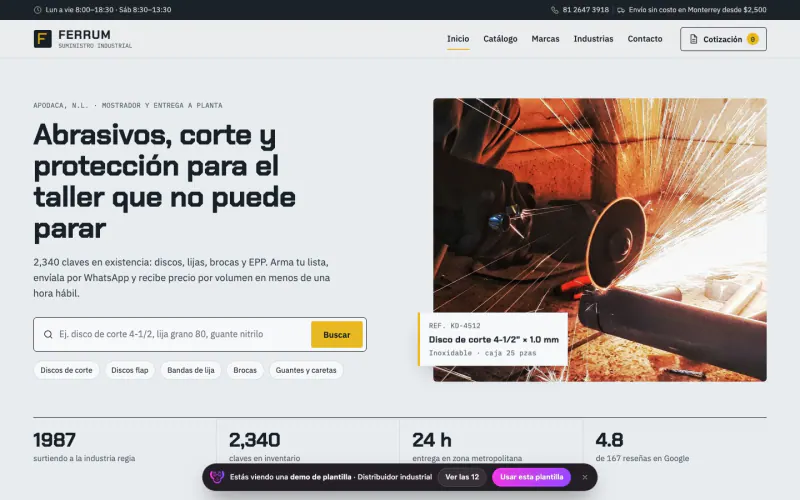Image resolution: width=800 pixels, height=500 pixels.
Task: Open the Contacto menu item
Action: [x=645, y=39]
